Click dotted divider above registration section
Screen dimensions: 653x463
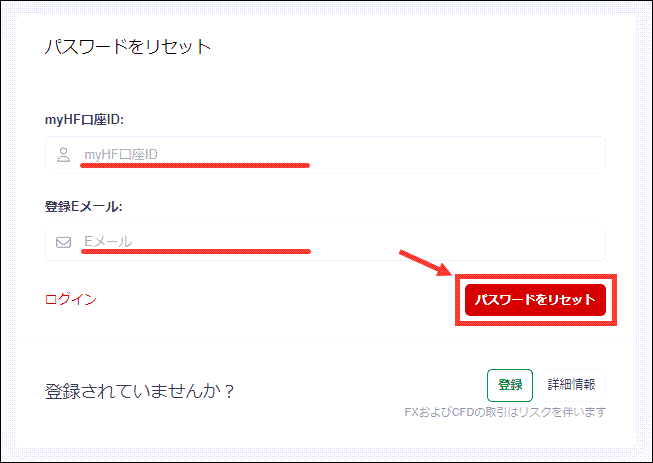[325, 343]
